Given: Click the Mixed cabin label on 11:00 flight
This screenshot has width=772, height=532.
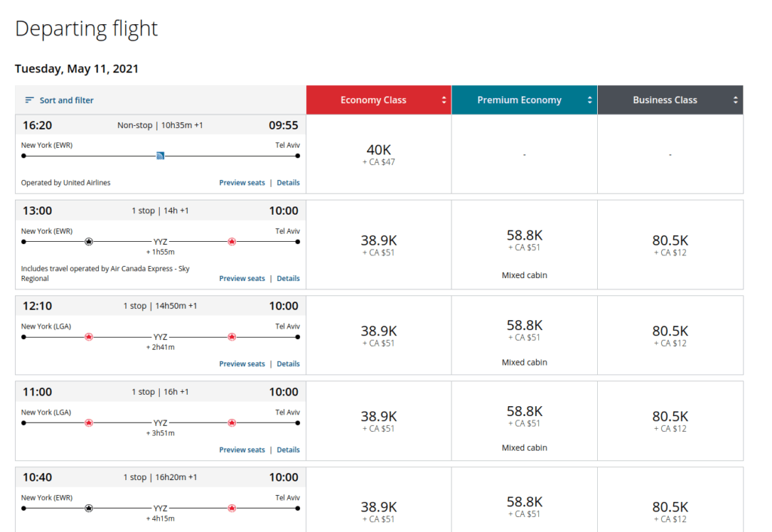Looking at the screenshot, I should tap(525, 448).
